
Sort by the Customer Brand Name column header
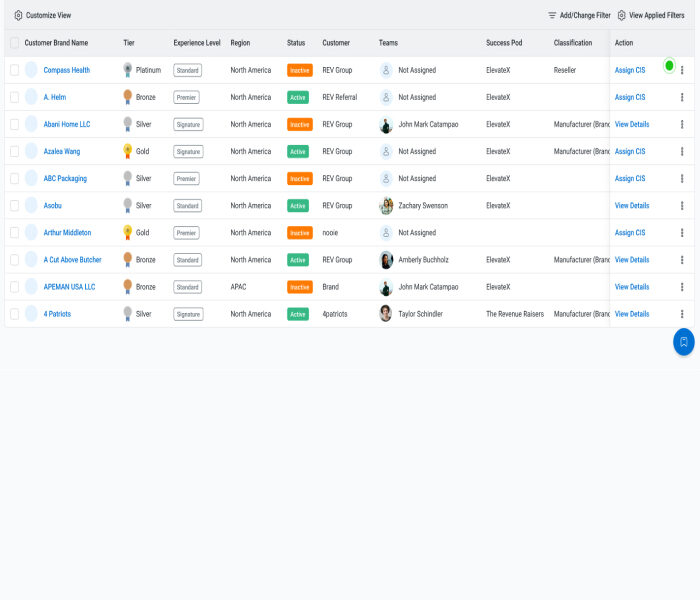56,43
